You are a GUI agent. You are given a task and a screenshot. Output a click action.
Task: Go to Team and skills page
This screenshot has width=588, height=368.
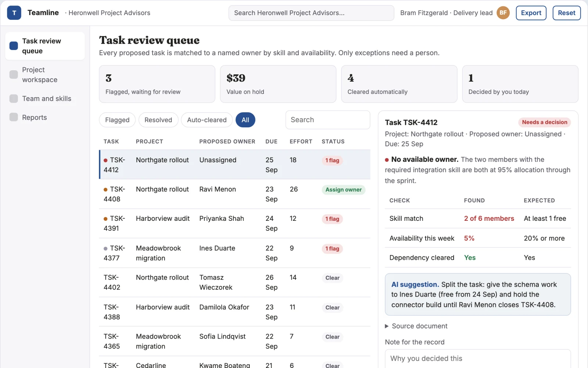(45, 99)
